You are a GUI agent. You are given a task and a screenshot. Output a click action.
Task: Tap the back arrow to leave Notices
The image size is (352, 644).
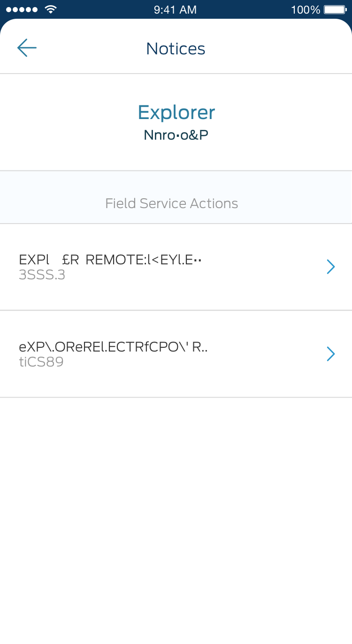[26, 47]
